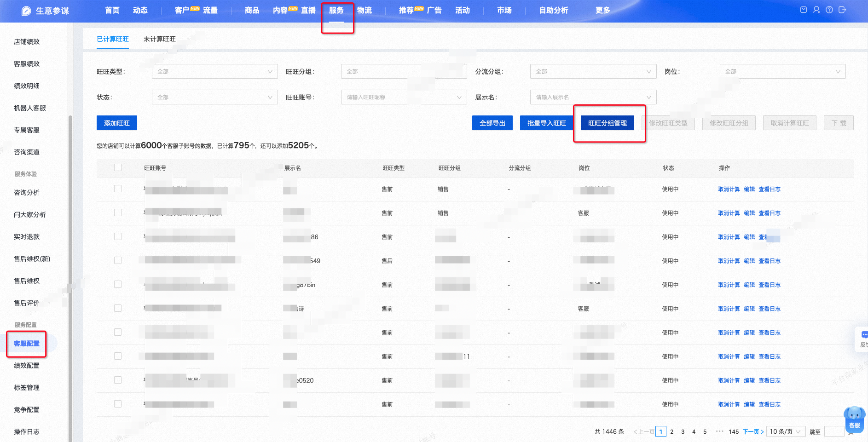Open the message inbox icon in header

click(804, 10)
